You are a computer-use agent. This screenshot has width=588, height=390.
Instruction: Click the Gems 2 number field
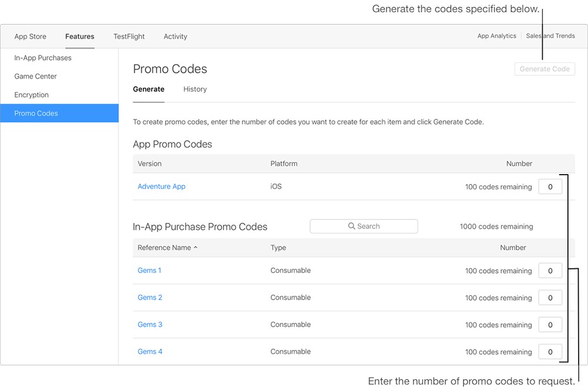pos(550,298)
